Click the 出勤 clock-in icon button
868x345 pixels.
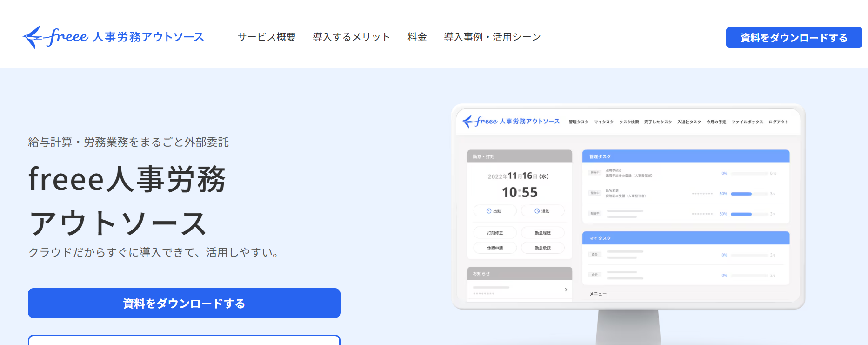pos(495,211)
